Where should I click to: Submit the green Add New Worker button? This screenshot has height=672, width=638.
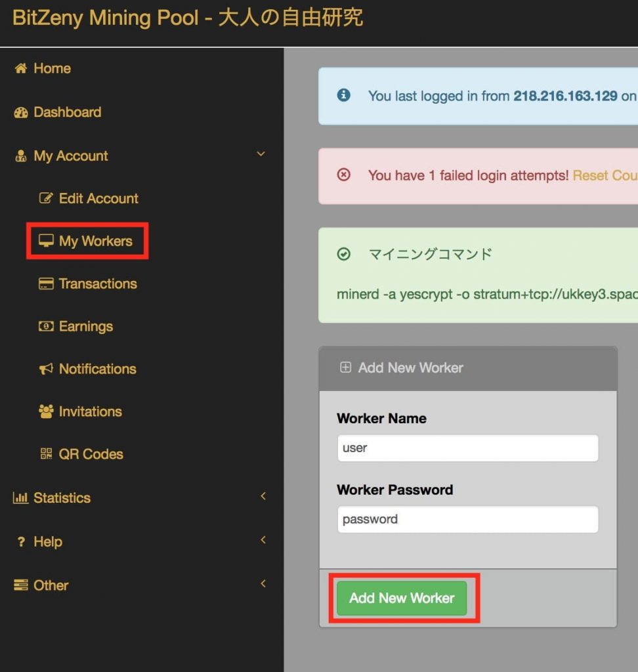point(402,598)
